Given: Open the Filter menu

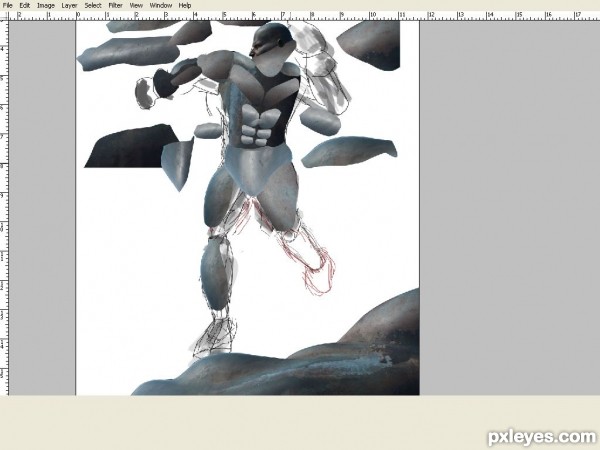Looking at the screenshot, I should tap(116, 5).
